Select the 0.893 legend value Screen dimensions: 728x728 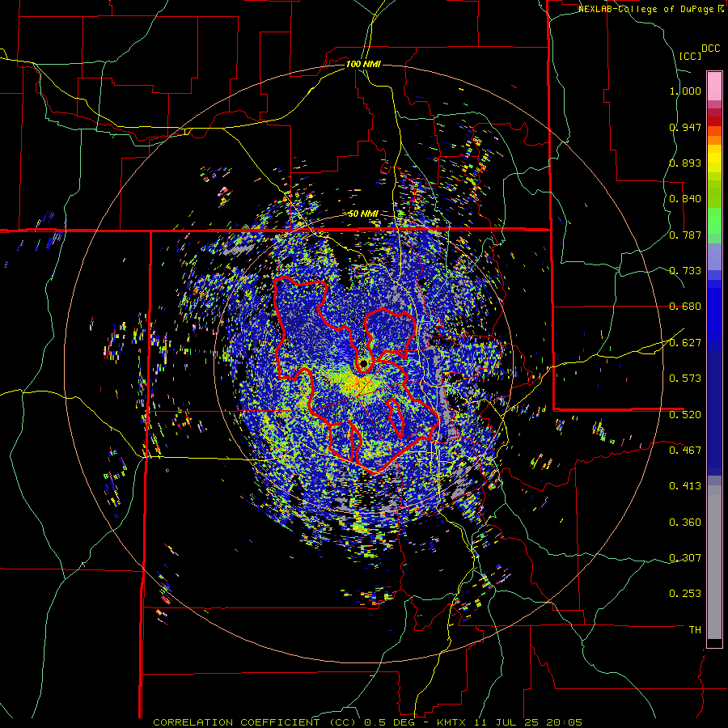pyautogui.click(x=685, y=163)
